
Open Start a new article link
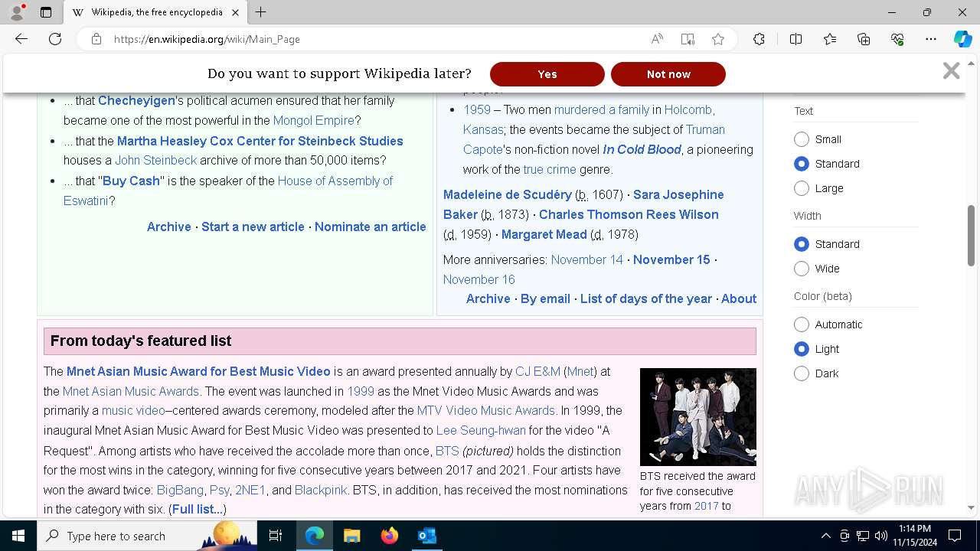tap(253, 227)
